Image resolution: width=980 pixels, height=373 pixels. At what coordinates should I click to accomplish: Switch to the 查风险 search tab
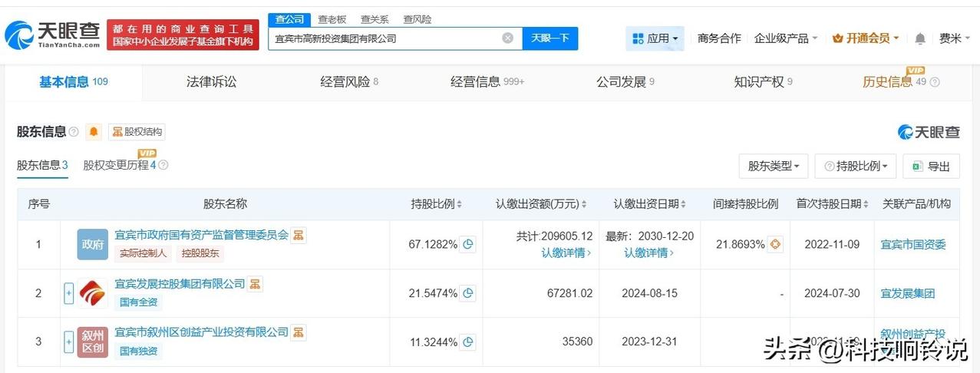[x=417, y=19]
